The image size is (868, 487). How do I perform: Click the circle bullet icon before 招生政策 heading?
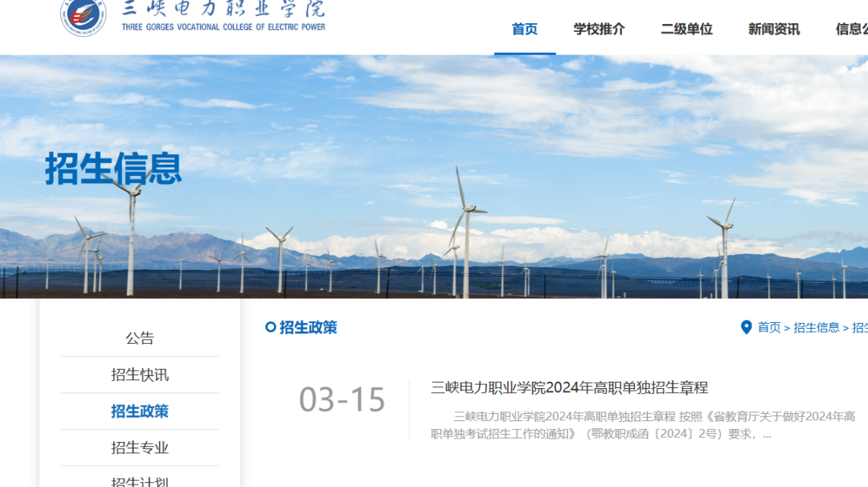[x=271, y=327]
